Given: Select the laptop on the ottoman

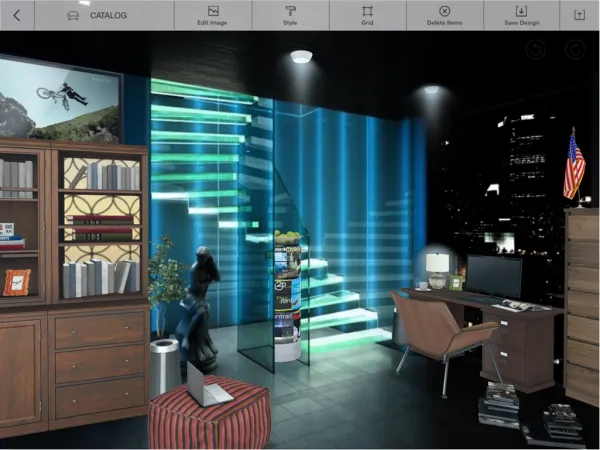Looking at the screenshot, I should pyautogui.click(x=208, y=383).
